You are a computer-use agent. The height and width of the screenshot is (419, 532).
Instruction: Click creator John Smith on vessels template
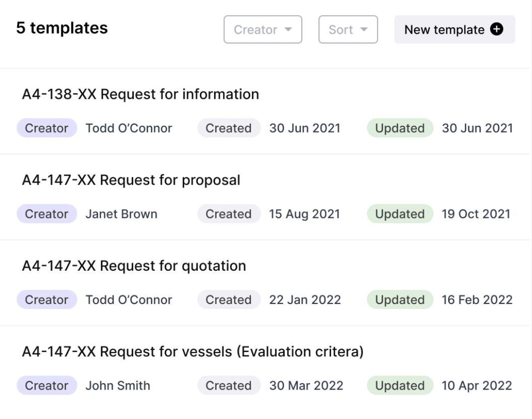[x=118, y=385]
